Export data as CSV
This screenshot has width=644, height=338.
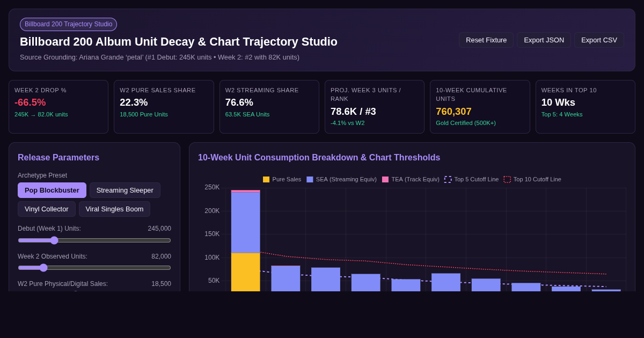[599, 40]
